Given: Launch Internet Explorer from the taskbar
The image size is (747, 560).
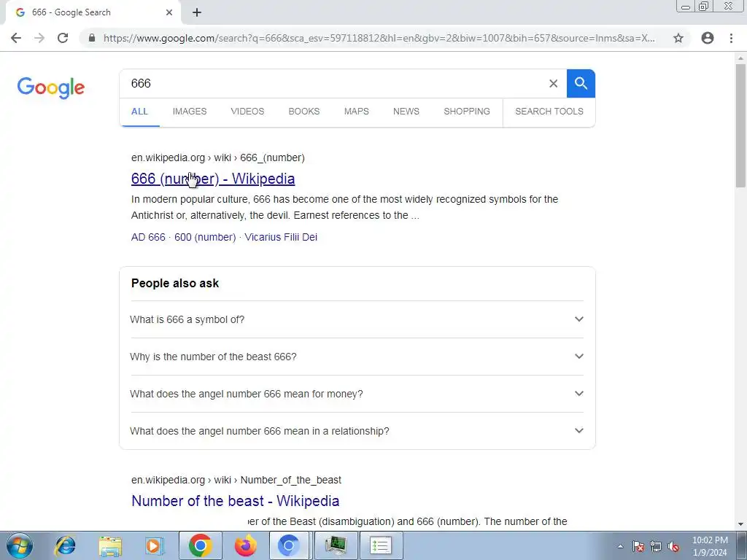Looking at the screenshot, I should [x=65, y=545].
